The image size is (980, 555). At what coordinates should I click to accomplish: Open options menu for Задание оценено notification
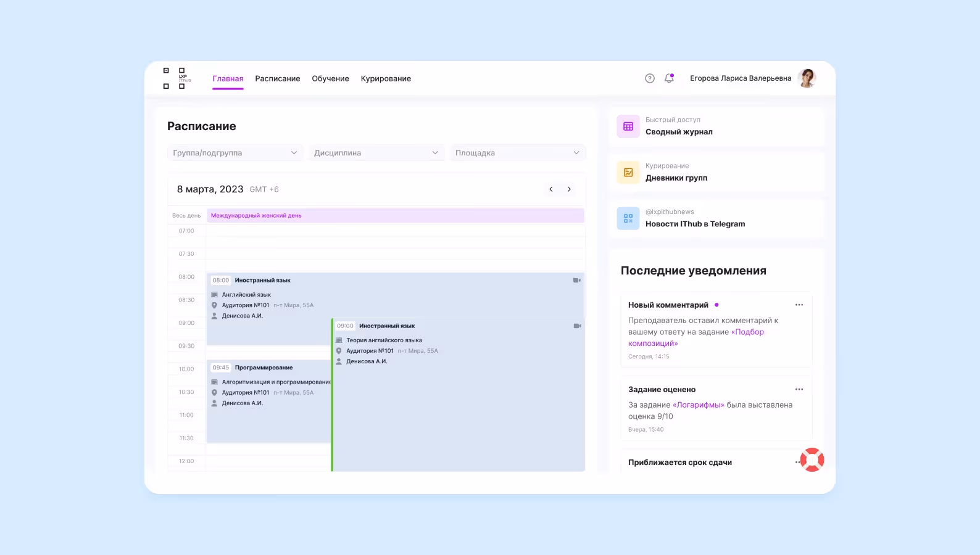click(x=799, y=389)
